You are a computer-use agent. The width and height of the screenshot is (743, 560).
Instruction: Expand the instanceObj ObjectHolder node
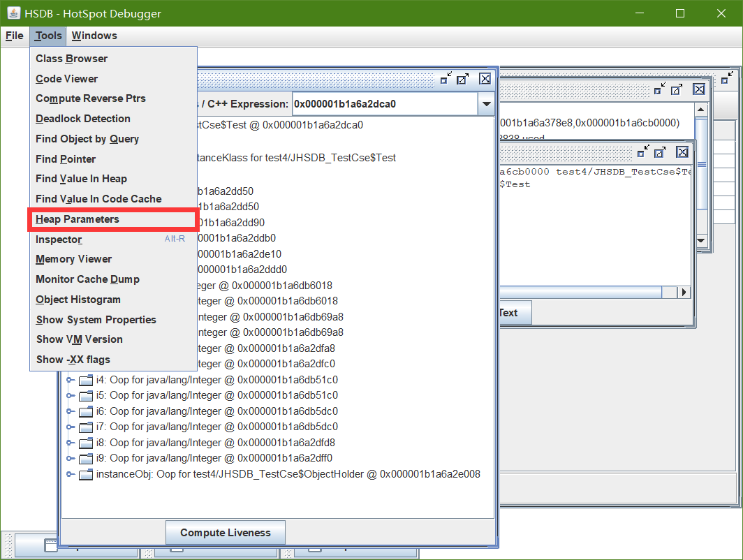[70, 474]
